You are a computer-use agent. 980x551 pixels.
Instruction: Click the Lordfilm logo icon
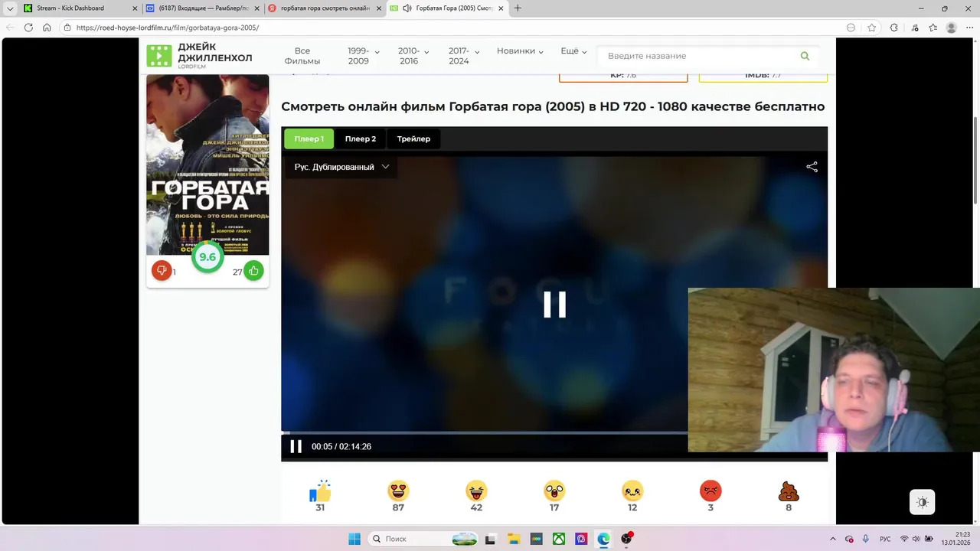[159, 56]
